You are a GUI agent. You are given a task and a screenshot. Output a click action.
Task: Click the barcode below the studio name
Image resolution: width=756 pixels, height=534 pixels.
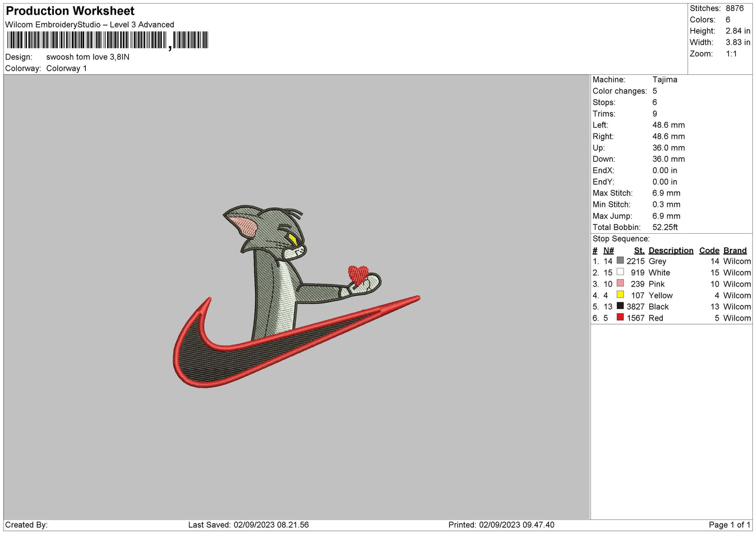point(107,40)
